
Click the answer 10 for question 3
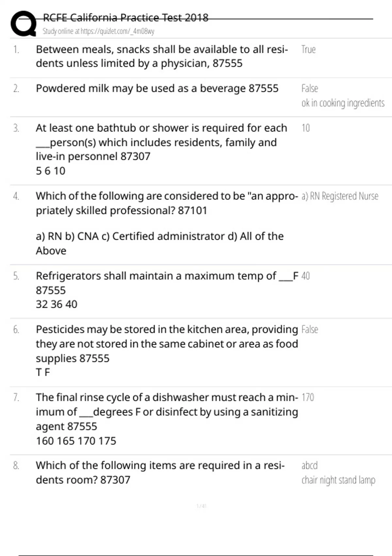[x=305, y=128]
